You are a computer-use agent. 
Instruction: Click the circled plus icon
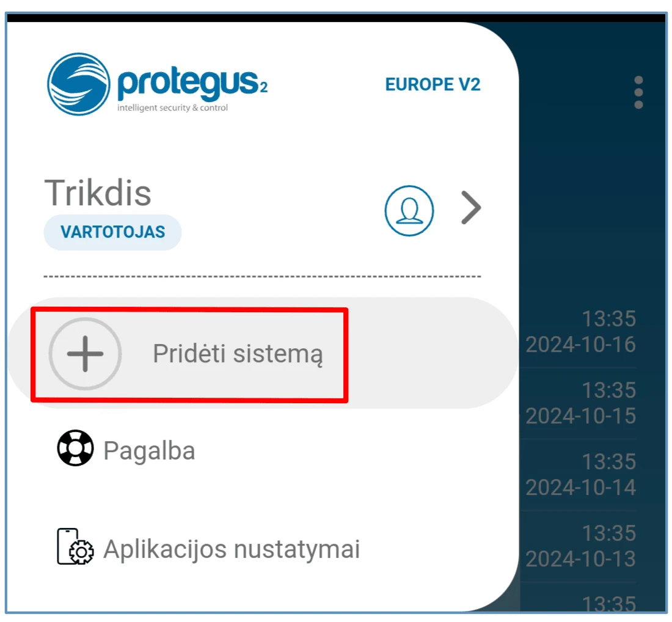coord(86,354)
